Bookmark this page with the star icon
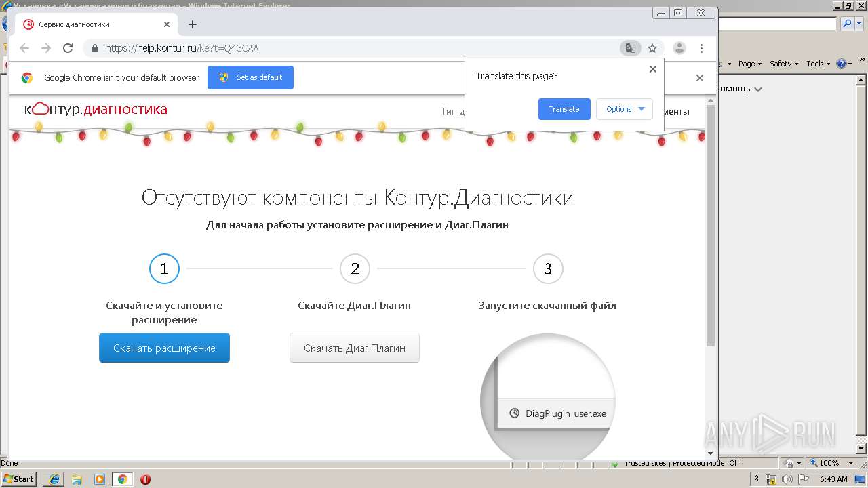This screenshot has height=488, width=868. (x=652, y=48)
